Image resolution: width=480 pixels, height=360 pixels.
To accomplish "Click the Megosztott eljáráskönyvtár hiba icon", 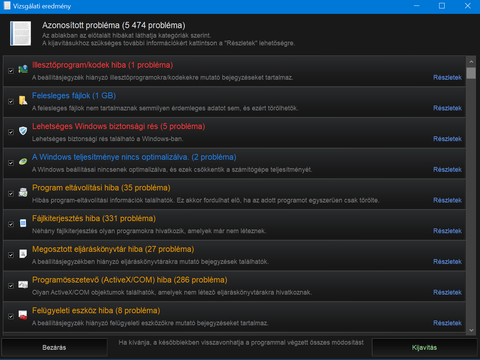I will tap(23, 254).
